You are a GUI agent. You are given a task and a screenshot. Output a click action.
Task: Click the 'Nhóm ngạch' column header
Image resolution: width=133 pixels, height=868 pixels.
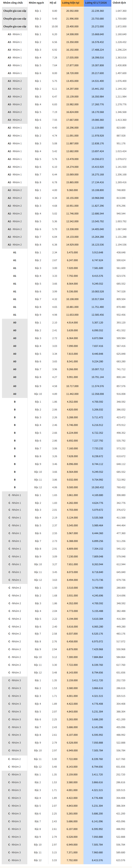click(x=36, y=3)
